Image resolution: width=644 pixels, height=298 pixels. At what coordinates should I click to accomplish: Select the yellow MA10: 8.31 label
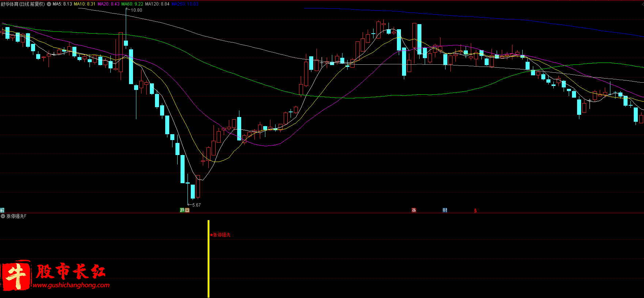84,4
